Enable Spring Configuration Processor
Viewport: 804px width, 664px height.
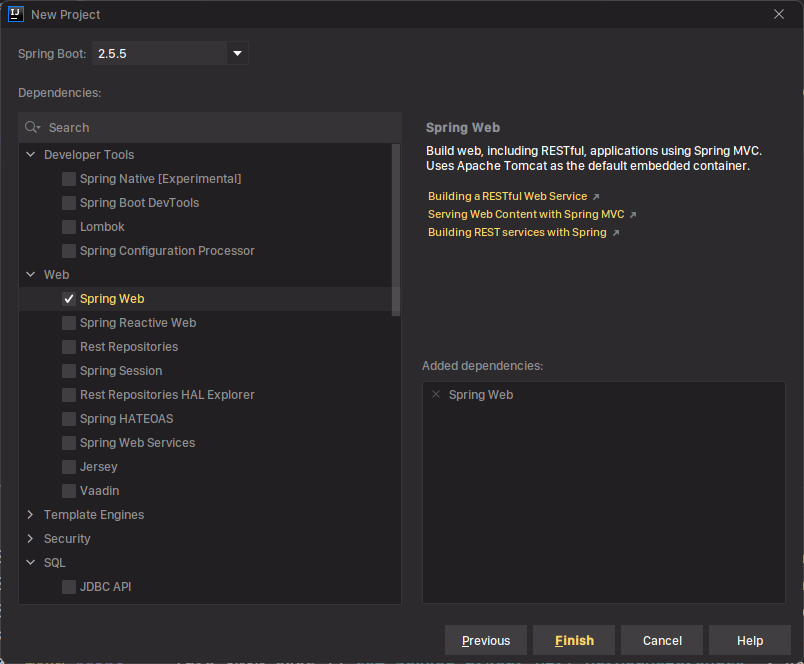coord(69,251)
